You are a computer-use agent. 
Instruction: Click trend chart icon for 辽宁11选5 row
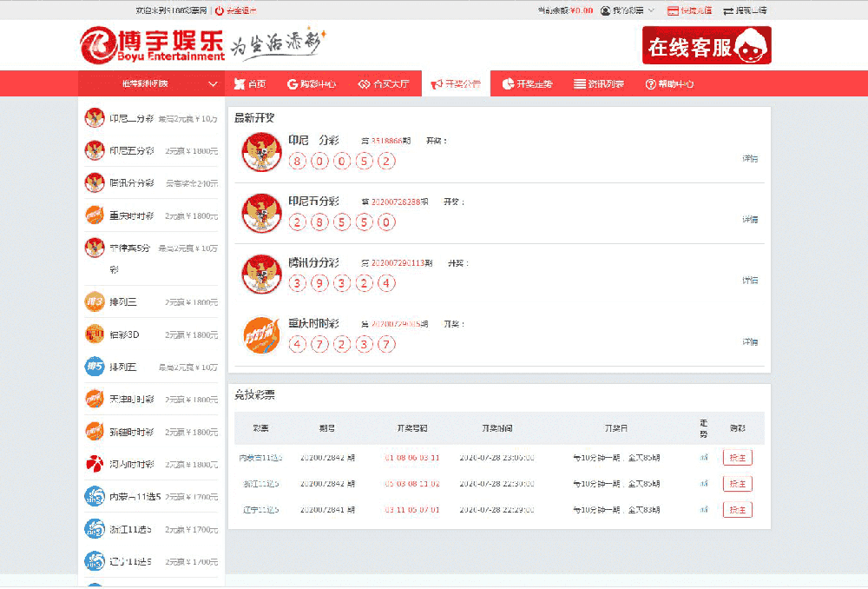704,510
